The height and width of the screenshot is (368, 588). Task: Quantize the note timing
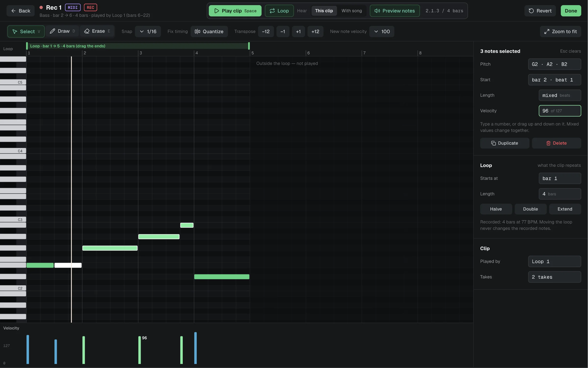pyautogui.click(x=209, y=31)
